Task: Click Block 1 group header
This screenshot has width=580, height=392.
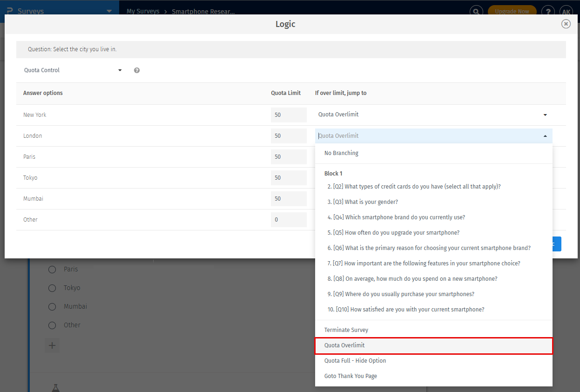Action: (x=333, y=174)
